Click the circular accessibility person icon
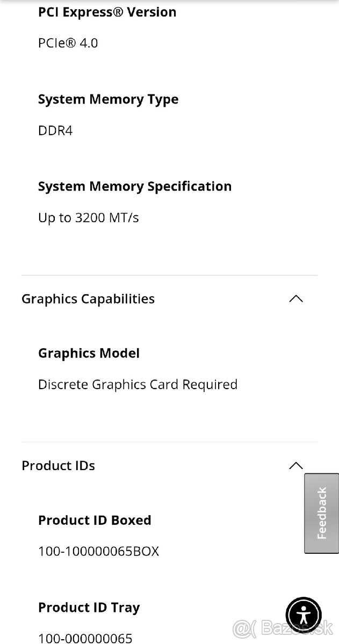Image resolution: width=339 pixels, height=644 pixels. pyautogui.click(x=304, y=615)
